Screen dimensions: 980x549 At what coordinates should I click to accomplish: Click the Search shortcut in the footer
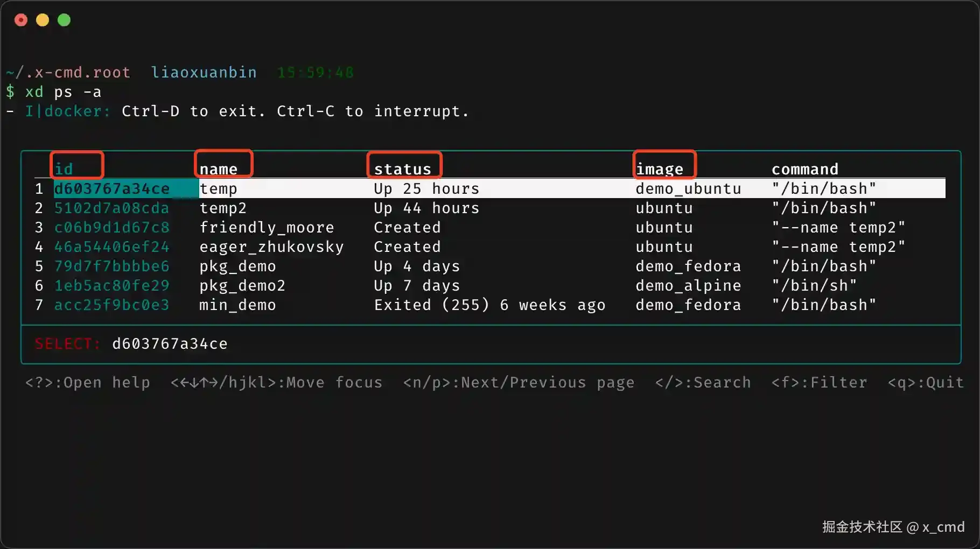(x=702, y=382)
